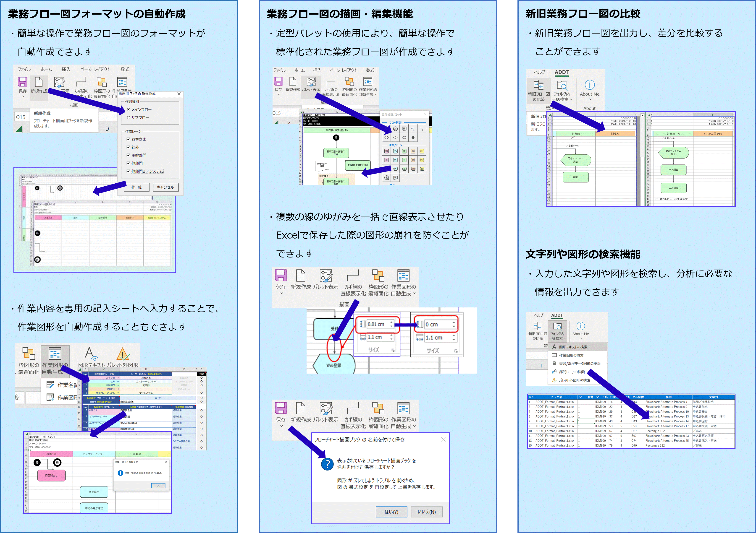This screenshot has width=756, height=533.
Task: Open 挿入 tab in ribbon beside shape palette
Action: pyautogui.click(x=317, y=70)
